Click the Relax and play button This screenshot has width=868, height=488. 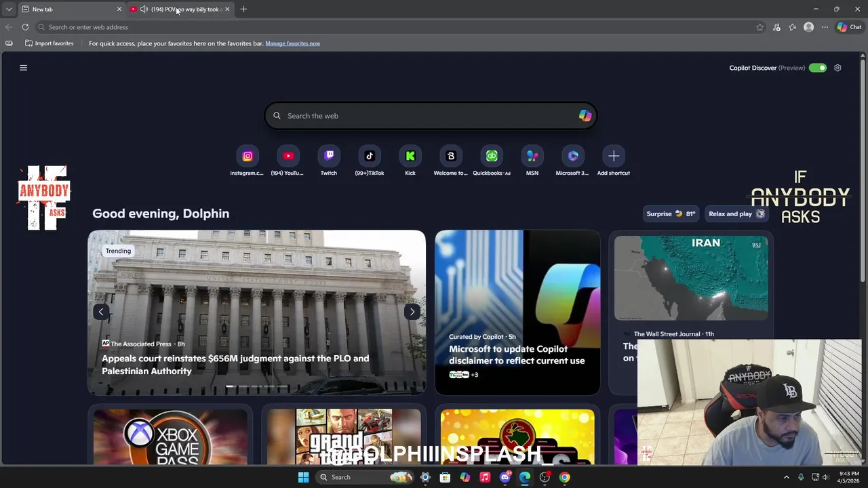736,214
